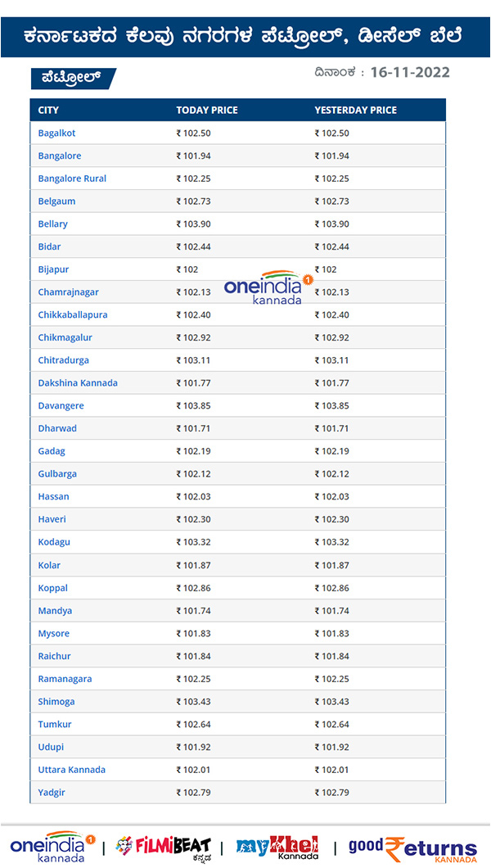Open the Bangalore Rural city link

pos(72,179)
